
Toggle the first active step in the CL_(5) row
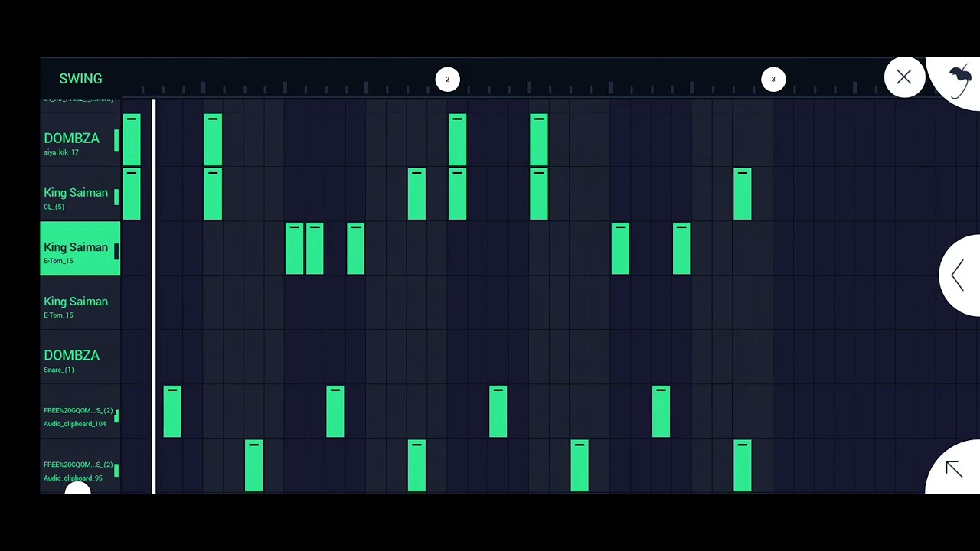(x=132, y=194)
